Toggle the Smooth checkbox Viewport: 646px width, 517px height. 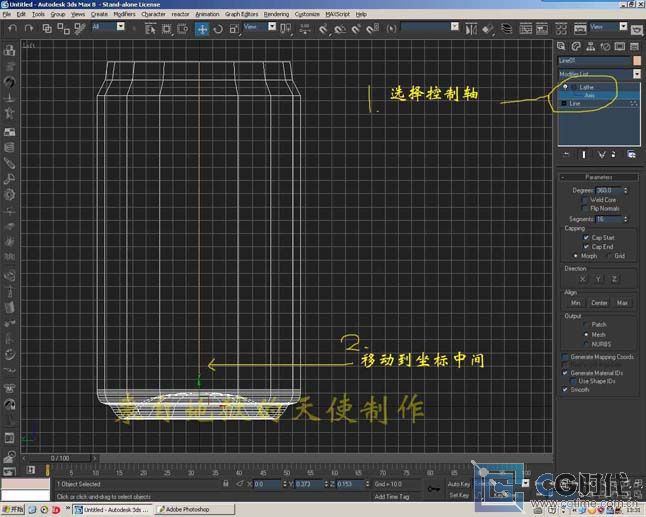pos(565,389)
